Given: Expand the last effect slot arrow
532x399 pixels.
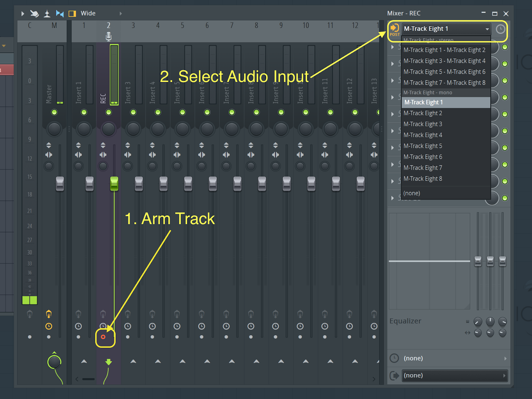Looking at the screenshot, I should point(393,198).
